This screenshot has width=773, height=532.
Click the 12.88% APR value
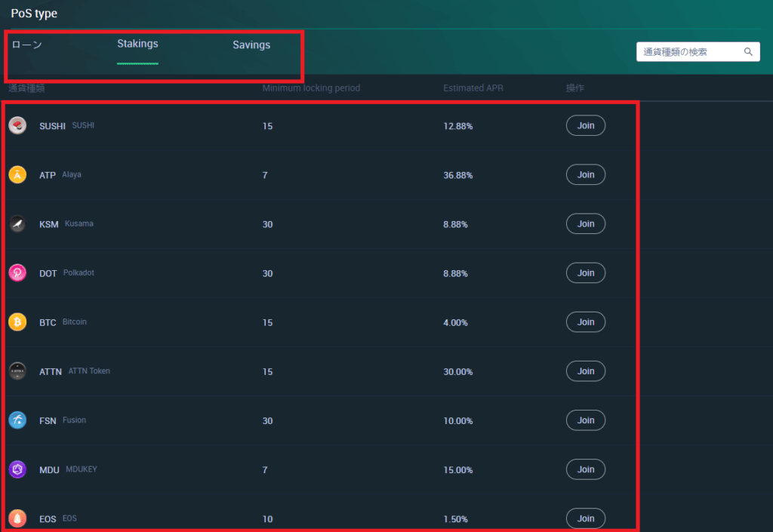(x=458, y=126)
